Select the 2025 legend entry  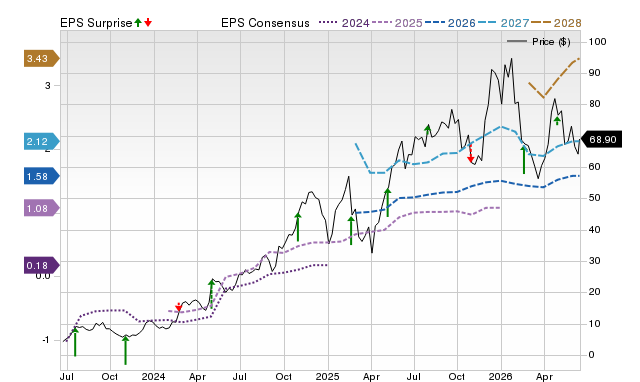[397, 23]
